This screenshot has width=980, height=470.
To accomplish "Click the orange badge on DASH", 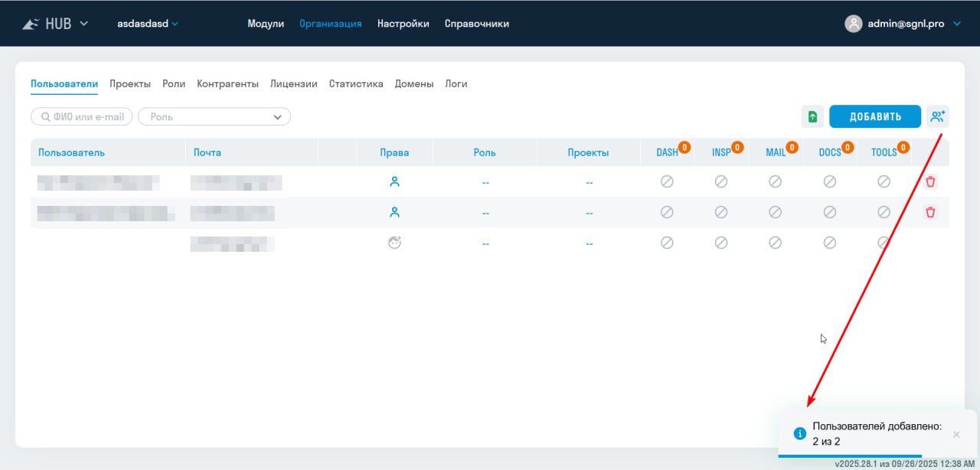I will coord(684,147).
